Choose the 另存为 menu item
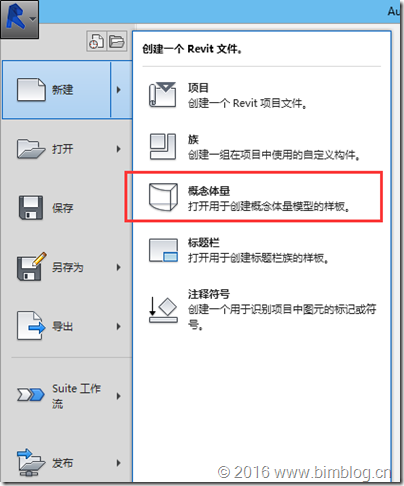 pyautogui.click(x=67, y=267)
